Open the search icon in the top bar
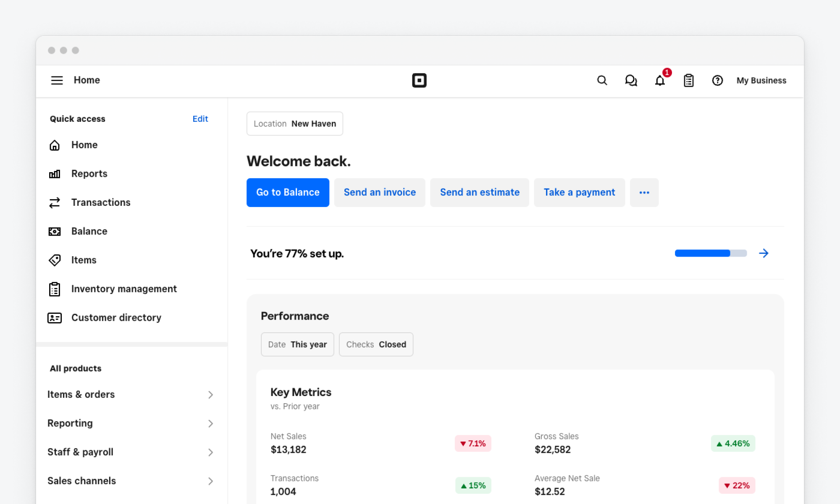Viewport: 840px width, 504px height. (x=602, y=80)
